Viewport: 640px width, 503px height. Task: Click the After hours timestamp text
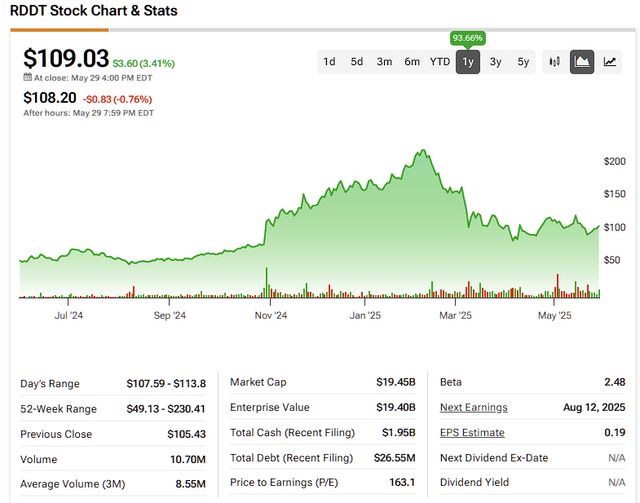[89, 113]
